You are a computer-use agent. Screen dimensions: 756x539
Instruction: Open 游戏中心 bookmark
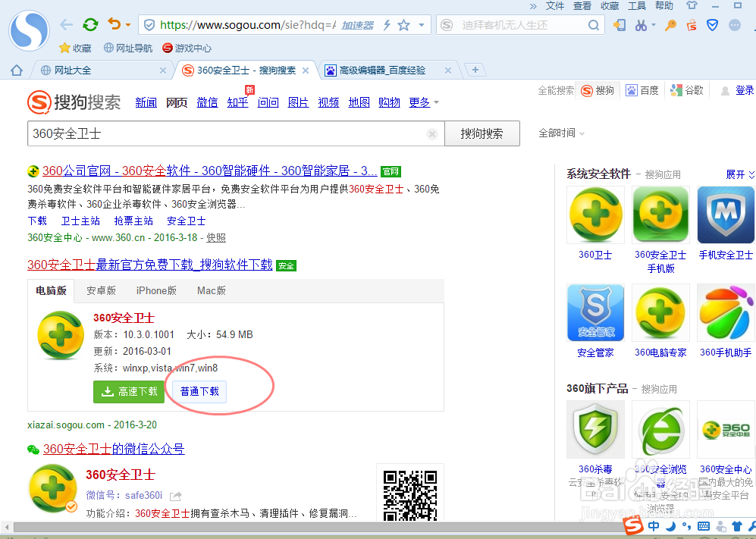(x=187, y=48)
